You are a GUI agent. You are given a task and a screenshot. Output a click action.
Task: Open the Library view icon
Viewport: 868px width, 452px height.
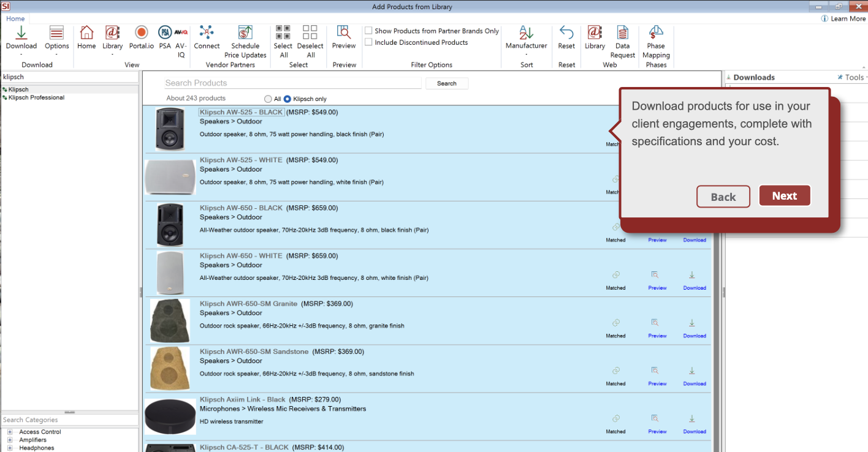click(x=112, y=33)
